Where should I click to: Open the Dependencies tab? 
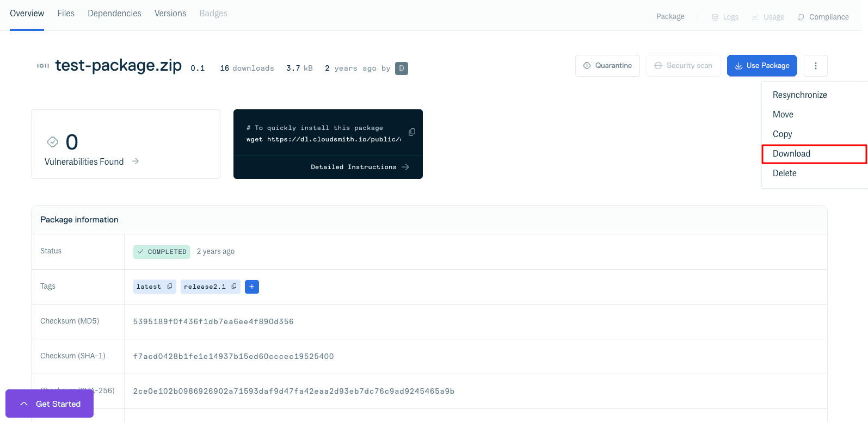114,14
